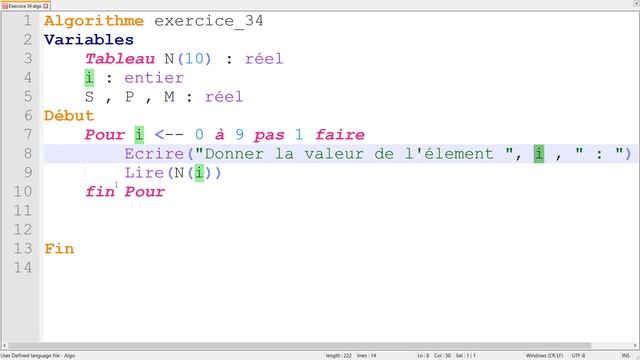
Task: Click the word Algorithme on line 1
Action: 94,21
